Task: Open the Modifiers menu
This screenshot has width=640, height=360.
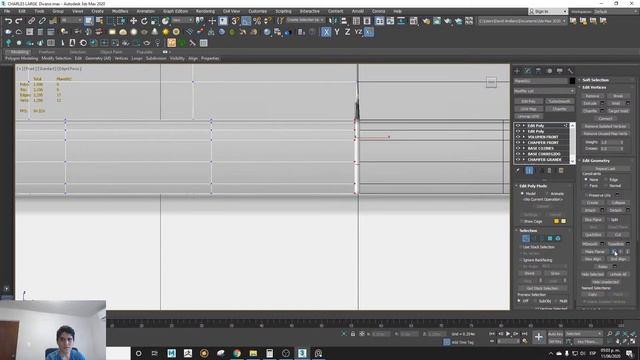Action: [120, 11]
